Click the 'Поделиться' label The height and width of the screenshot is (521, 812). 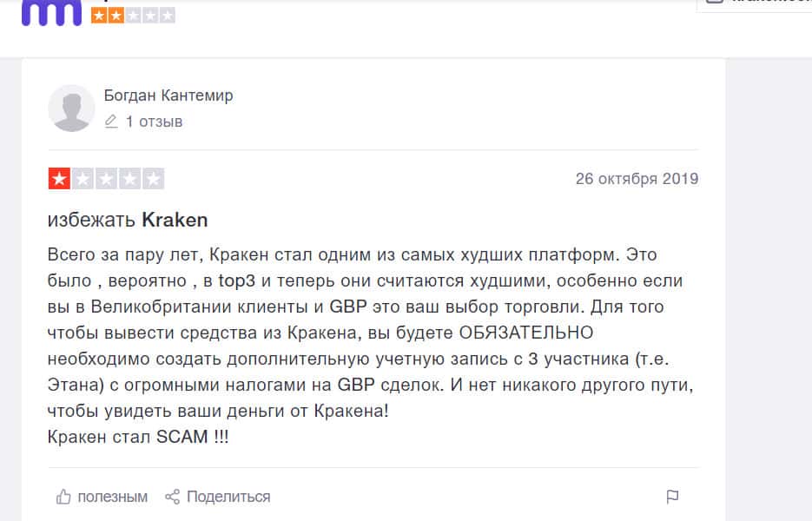pyautogui.click(x=228, y=497)
